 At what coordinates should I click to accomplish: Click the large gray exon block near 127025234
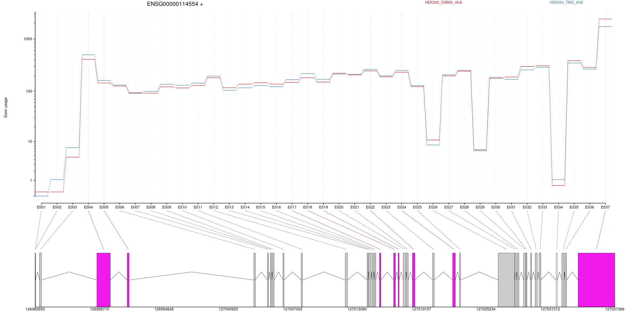tap(506, 280)
